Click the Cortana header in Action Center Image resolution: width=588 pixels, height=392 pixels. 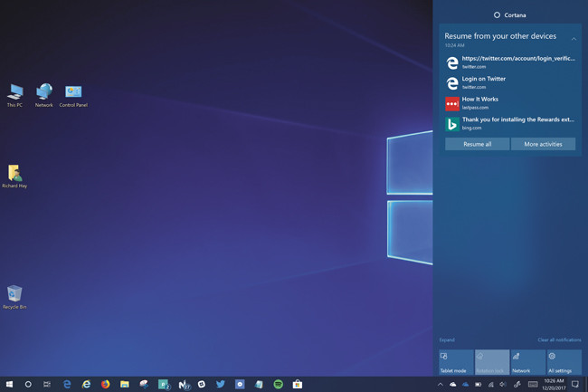[x=510, y=15]
